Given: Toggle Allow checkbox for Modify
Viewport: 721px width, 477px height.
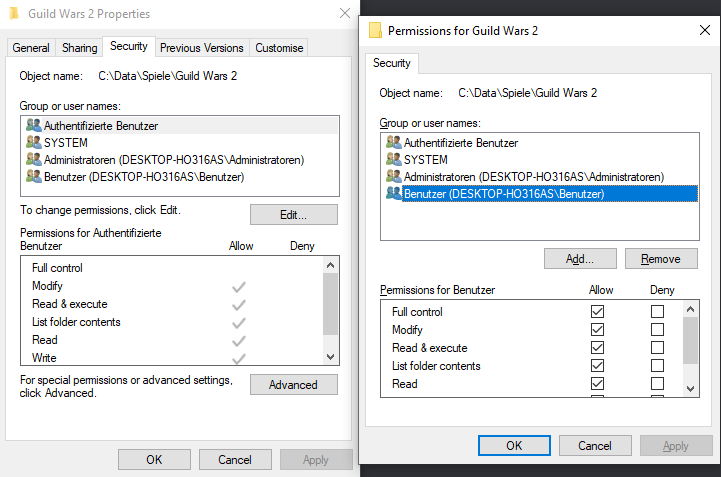Looking at the screenshot, I should pos(597,329).
